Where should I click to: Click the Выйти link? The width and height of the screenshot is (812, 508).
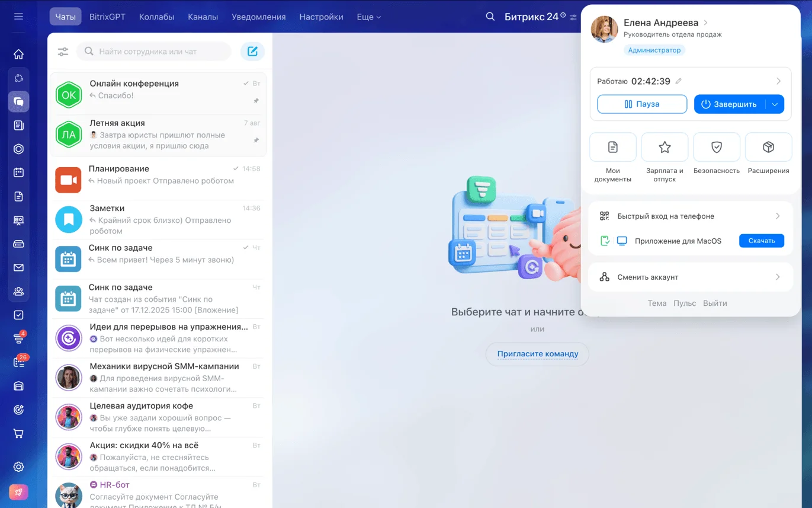tap(715, 303)
